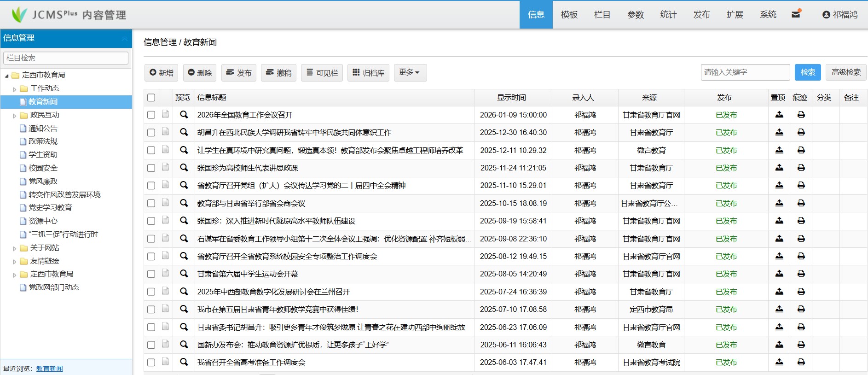This screenshot has width=868, height=375.
Task: Click document icon for 教育部与甘肃省举行部省会商会议
Action: pos(165,203)
